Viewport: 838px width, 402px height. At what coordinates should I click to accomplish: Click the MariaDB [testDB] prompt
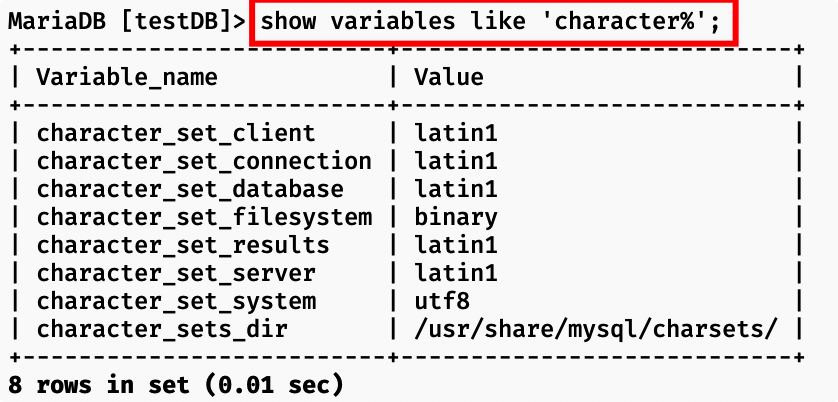(127, 22)
